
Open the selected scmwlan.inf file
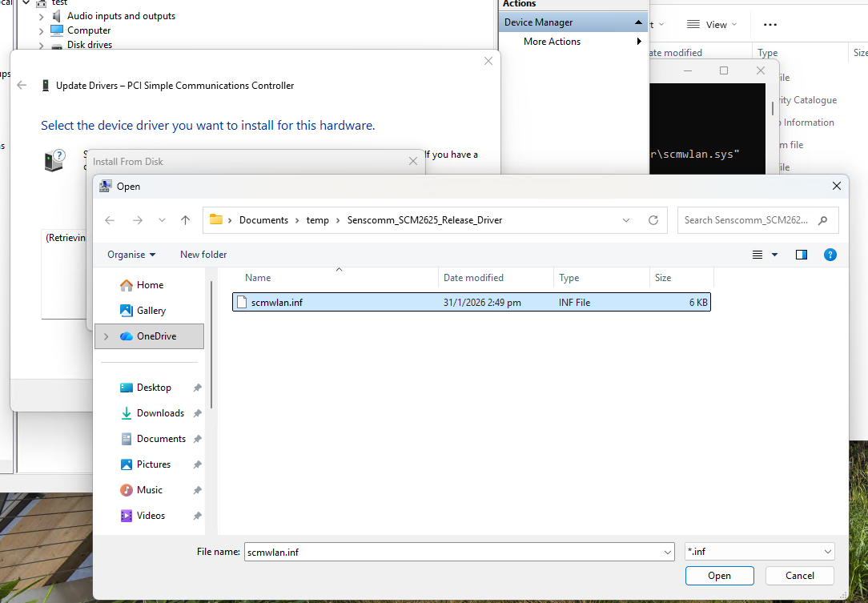coord(719,575)
